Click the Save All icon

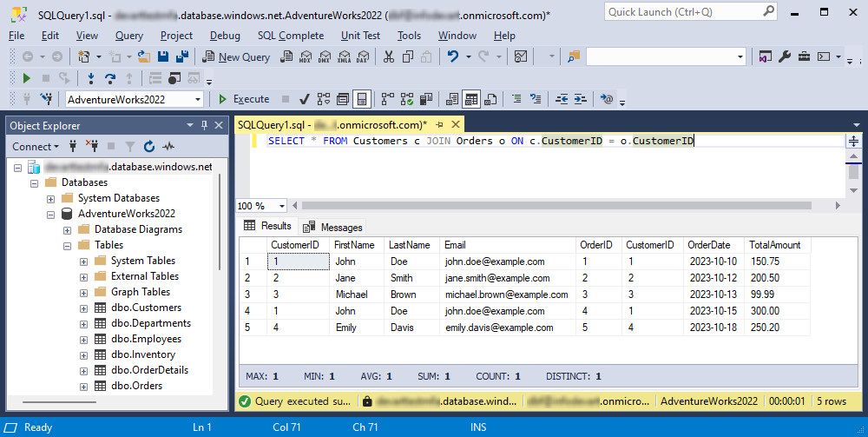[x=181, y=56]
